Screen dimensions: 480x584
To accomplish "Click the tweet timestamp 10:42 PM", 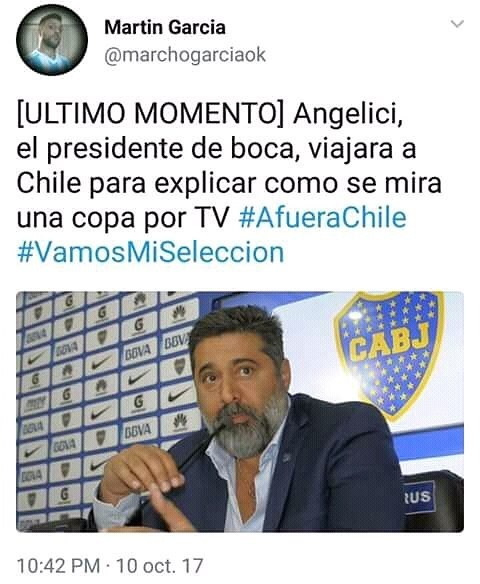I will pyautogui.click(x=58, y=565).
